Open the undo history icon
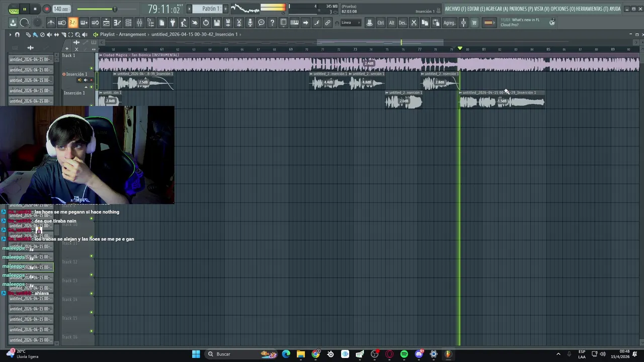 206,23
